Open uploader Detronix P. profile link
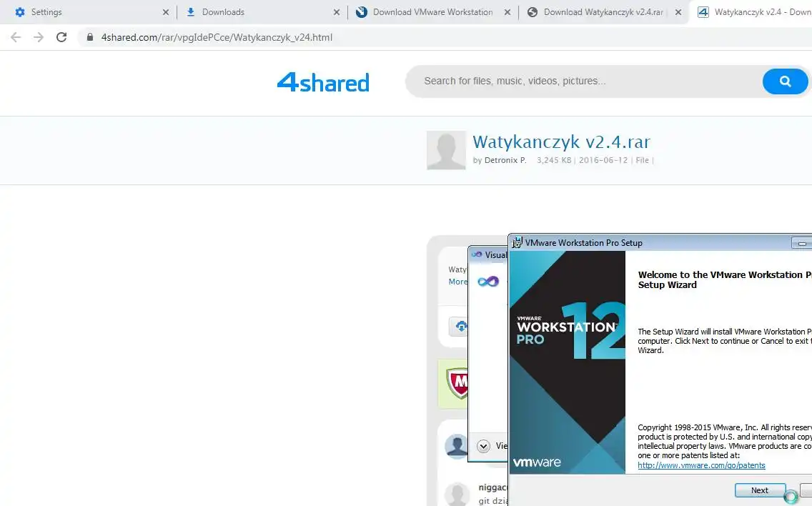Image resolution: width=812 pixels, height=506 pixels. [505, 160]
